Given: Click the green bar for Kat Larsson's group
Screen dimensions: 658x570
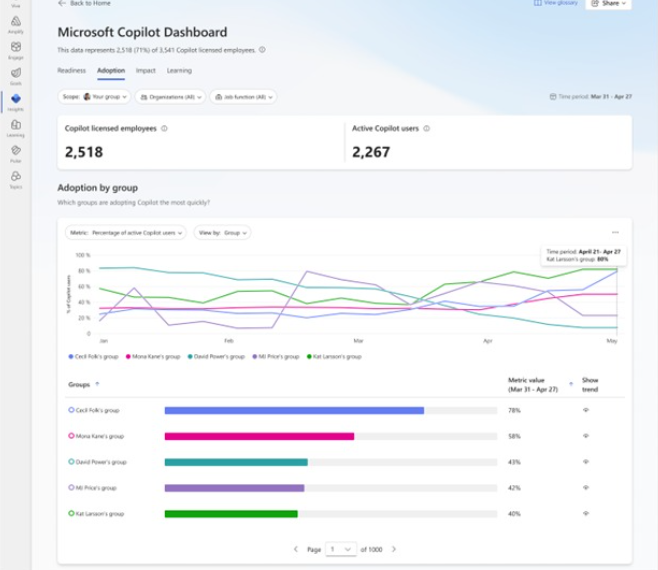Looking at the screenshot, I should 231,514.
